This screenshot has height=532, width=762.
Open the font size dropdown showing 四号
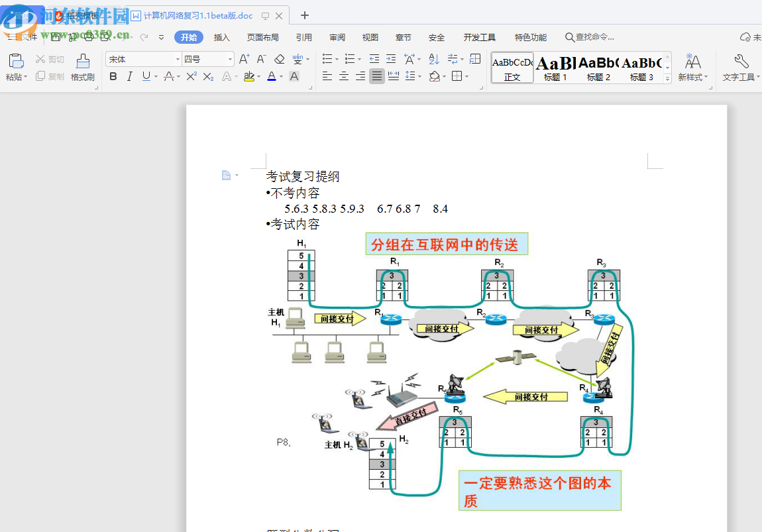coord(230,59)
